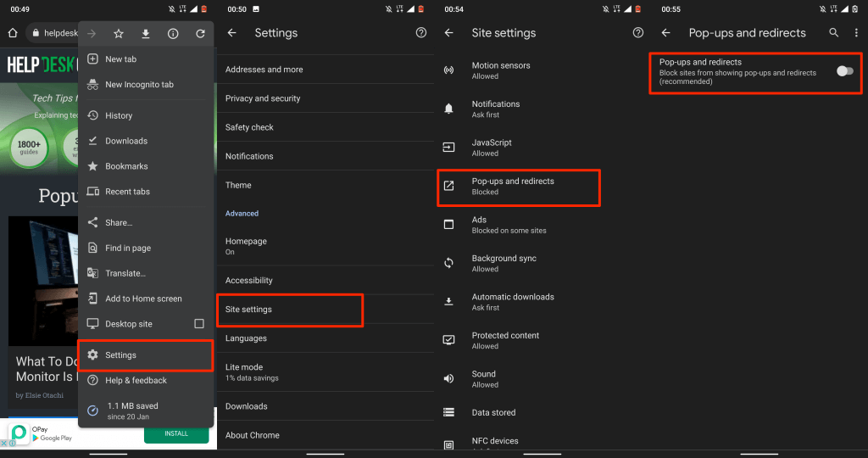Open three-dot overflow menu on Pop-ups screen
The width and height of the screenshot is (868, 458).
(855, 33)
